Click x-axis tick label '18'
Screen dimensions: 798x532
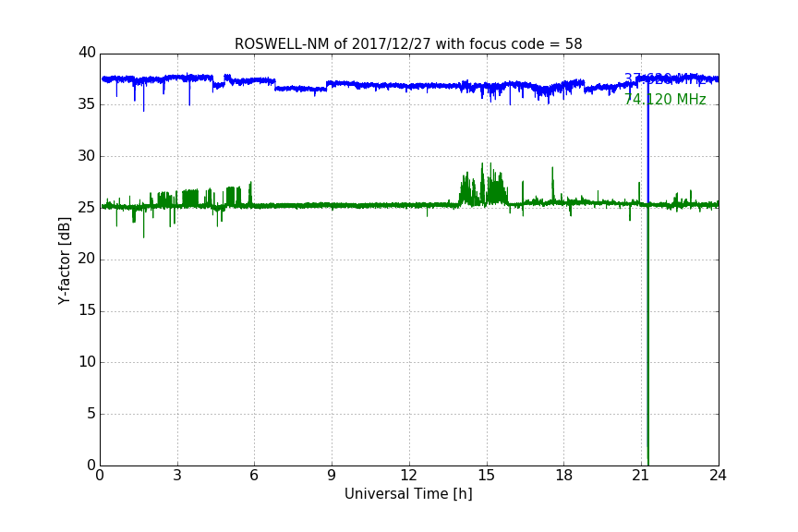pyautogui.click(x=564, y=476)
